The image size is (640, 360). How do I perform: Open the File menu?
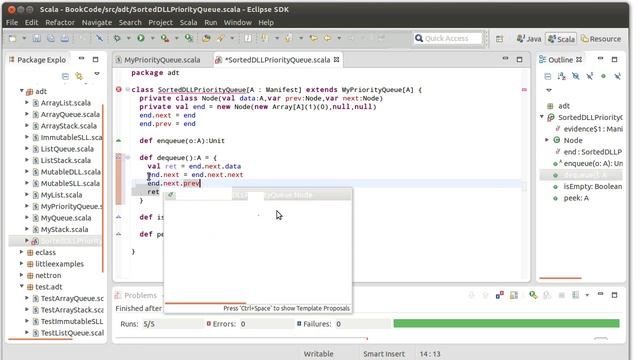[12, 22]
